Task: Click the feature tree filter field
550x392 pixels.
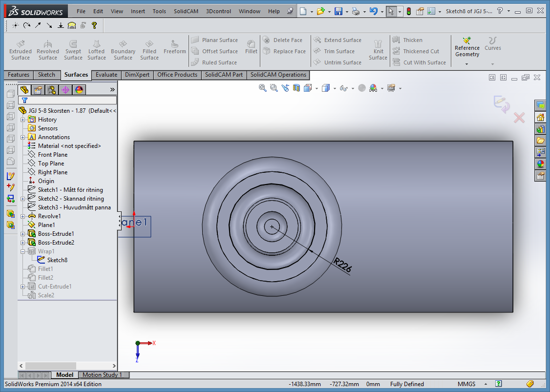Action: (x=67, y=100)
